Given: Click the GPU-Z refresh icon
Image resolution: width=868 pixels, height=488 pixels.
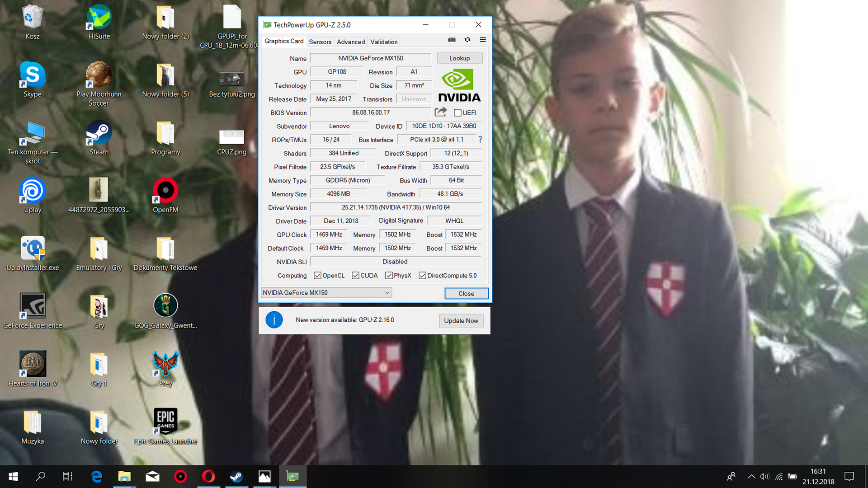Looking at the screenshot, I should (x=467, y=40).
